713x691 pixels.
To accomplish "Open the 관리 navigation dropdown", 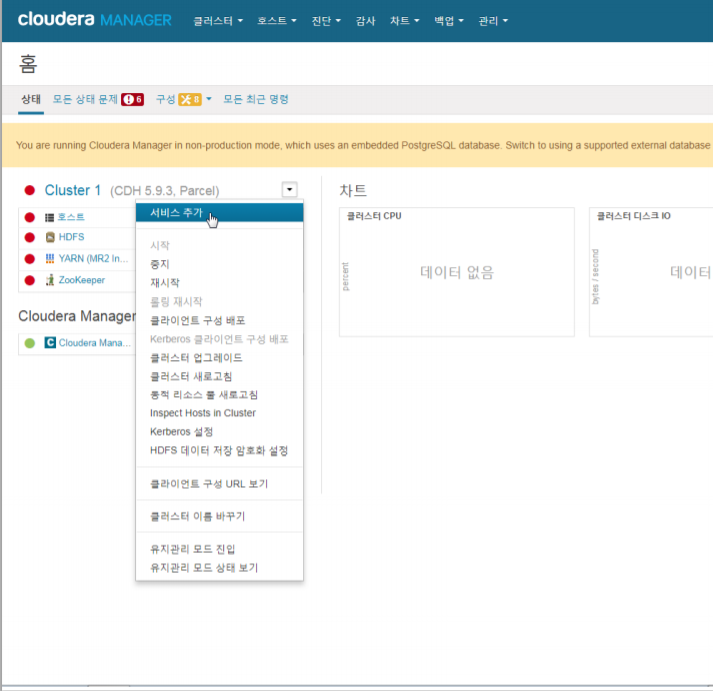I will 493,20.
